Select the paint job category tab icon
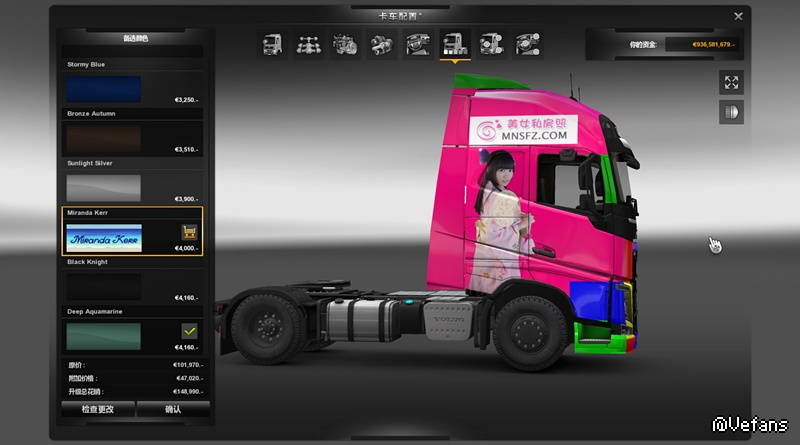This screenshot has width=800, height=445. click(x=455, y=44)
